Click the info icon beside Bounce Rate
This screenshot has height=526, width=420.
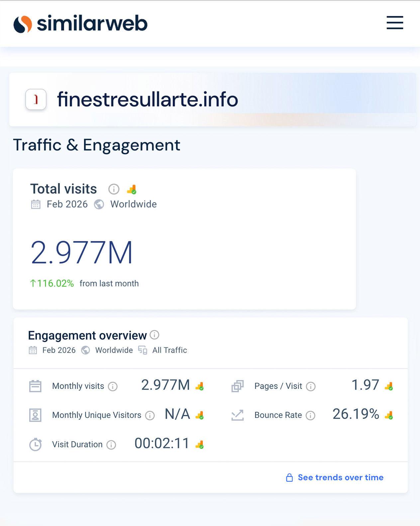click(310, 416)
